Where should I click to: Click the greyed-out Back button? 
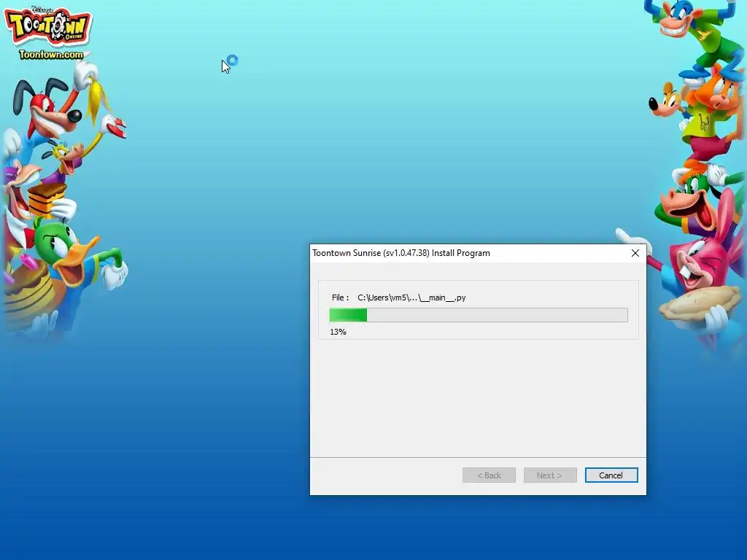point(489,475)
